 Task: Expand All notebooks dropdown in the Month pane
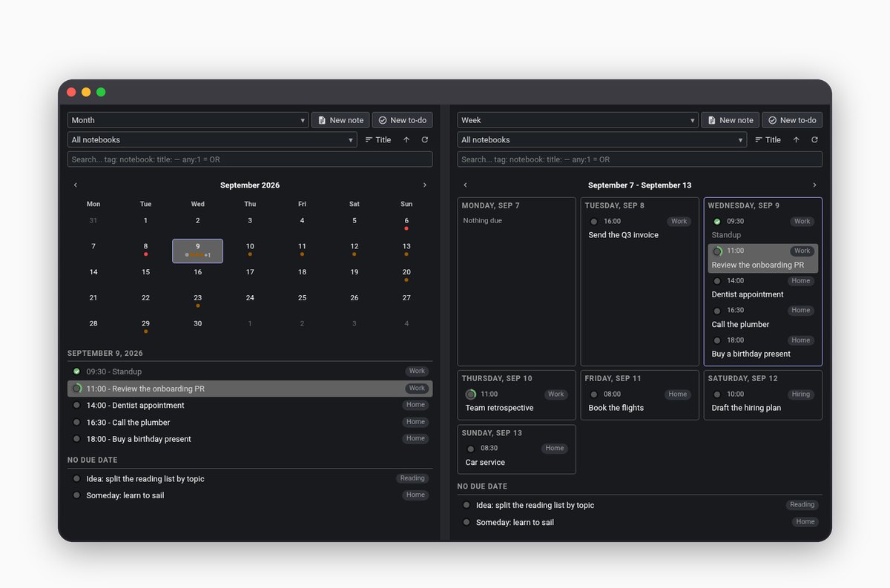[212, 139]
